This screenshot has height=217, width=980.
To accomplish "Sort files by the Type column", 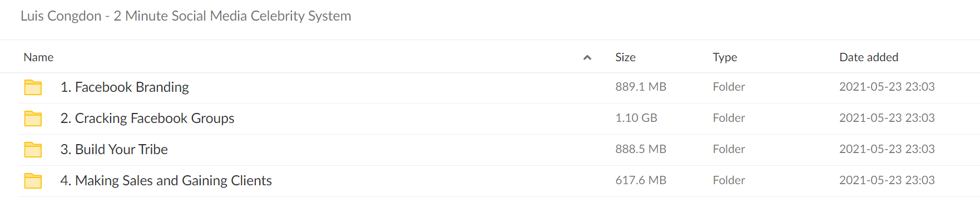I will [725, 57].
